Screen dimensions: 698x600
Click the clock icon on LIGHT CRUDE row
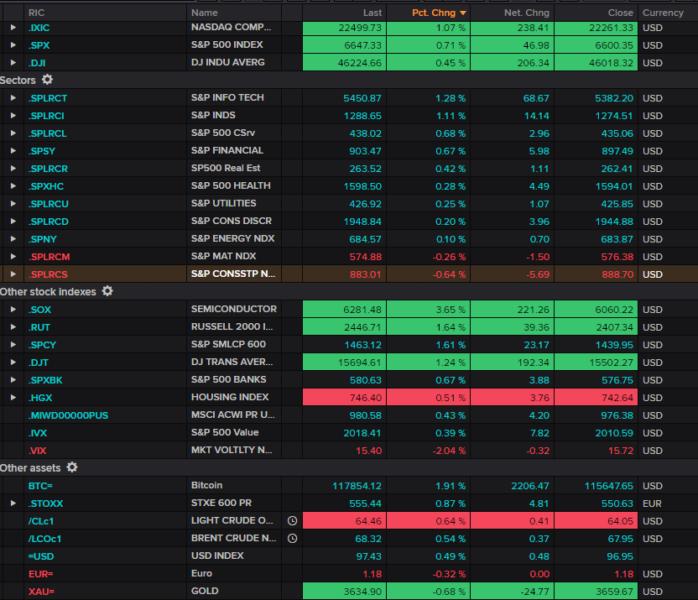[x=292, y=521]
